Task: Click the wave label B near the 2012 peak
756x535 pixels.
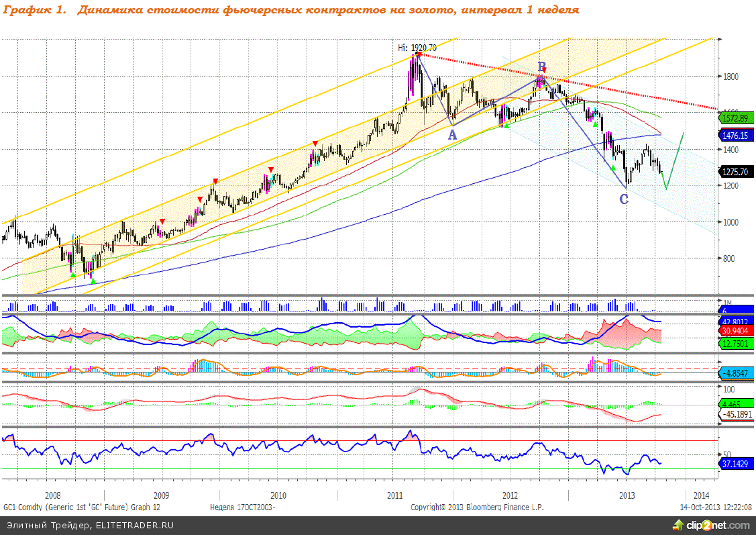Action: [541, 66]
